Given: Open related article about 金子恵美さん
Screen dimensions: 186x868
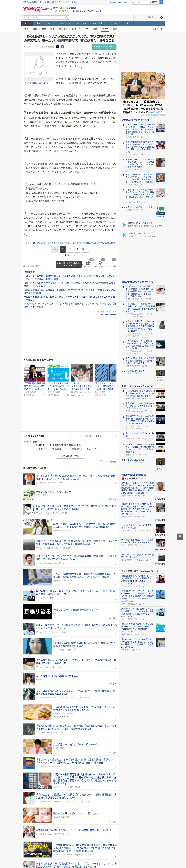Looking at the screenshot, I should tap(69, 284).
